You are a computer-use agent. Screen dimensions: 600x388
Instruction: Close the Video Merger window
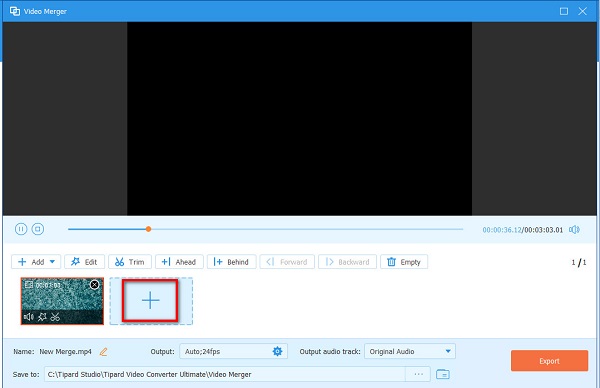[582, 11]
